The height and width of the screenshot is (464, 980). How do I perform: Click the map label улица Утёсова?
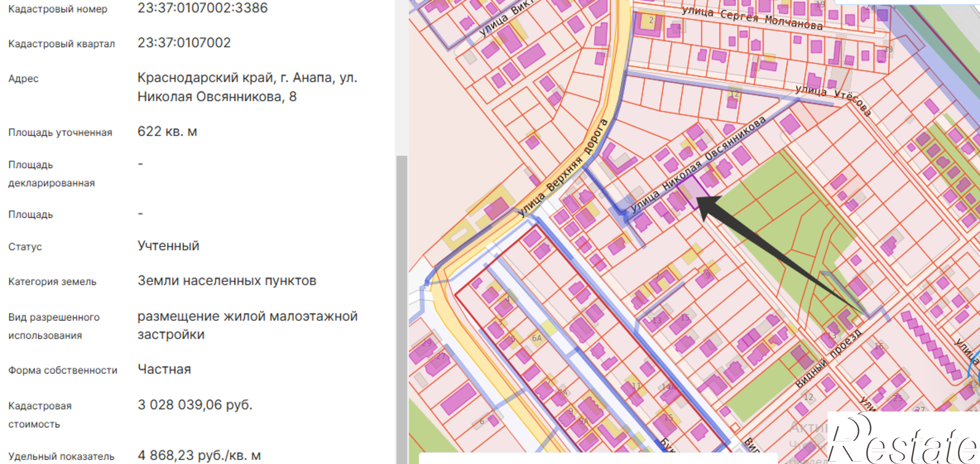(834, 100)
